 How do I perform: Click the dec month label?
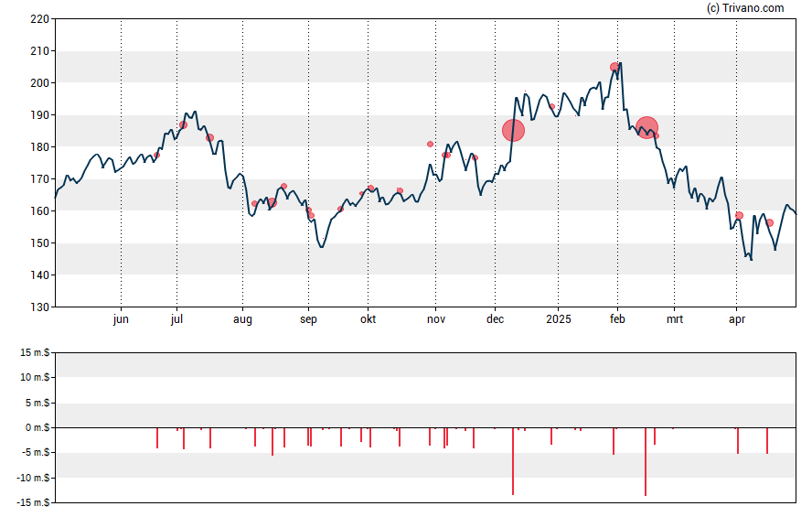[495, 319]
